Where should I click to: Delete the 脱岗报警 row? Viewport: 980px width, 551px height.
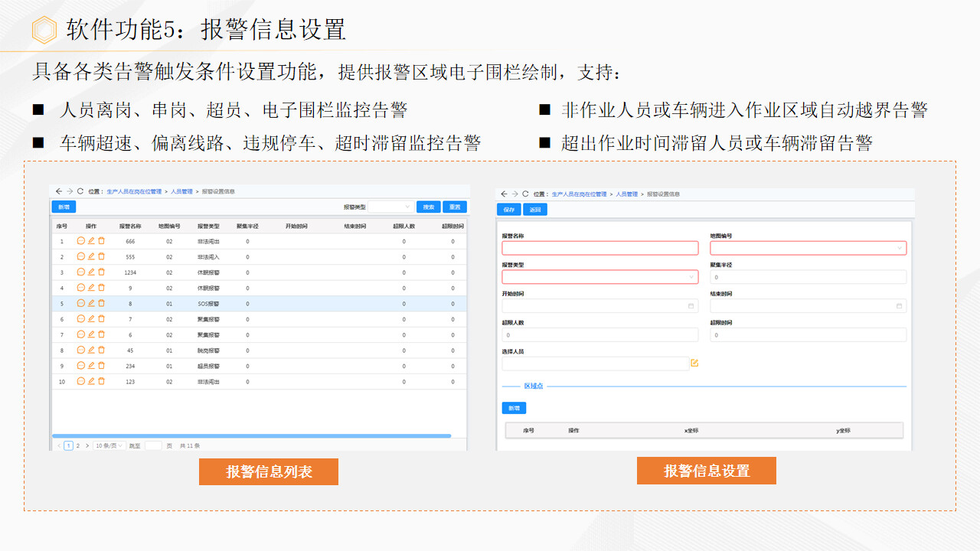click(x=101, y=350)
